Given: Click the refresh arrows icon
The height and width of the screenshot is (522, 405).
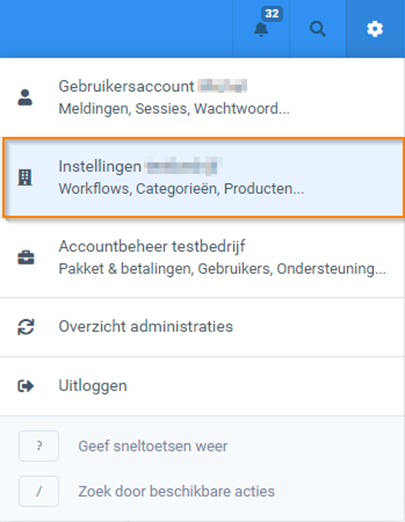Looking at the screenshot, I should tap(26, 327).
